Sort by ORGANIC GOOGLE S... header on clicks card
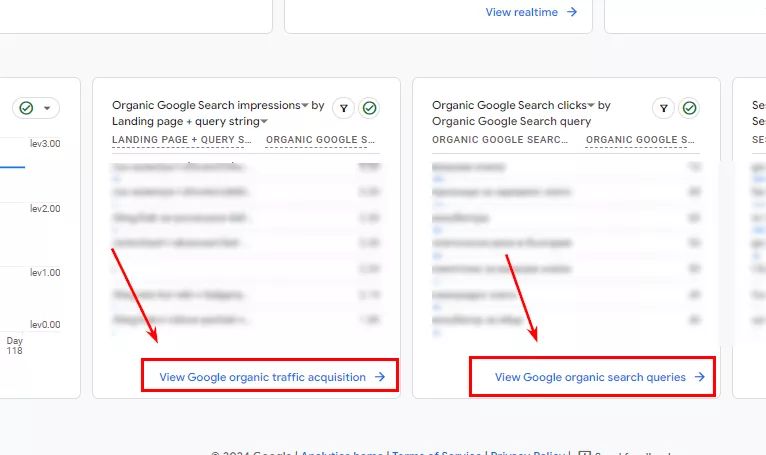The image size is (766, 455). click(x=640, y=140)
